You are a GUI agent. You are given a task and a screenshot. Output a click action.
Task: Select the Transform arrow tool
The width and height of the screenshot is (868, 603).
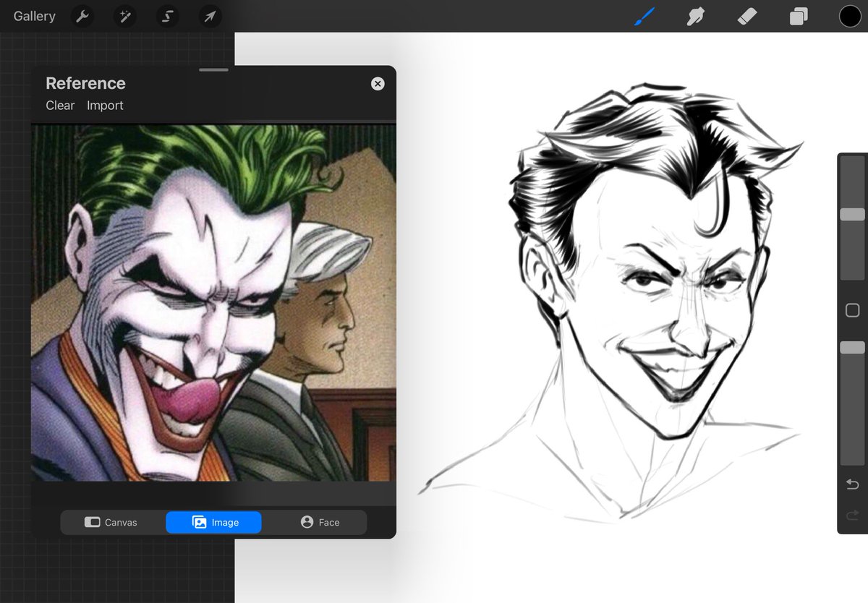tap(210, 16)
